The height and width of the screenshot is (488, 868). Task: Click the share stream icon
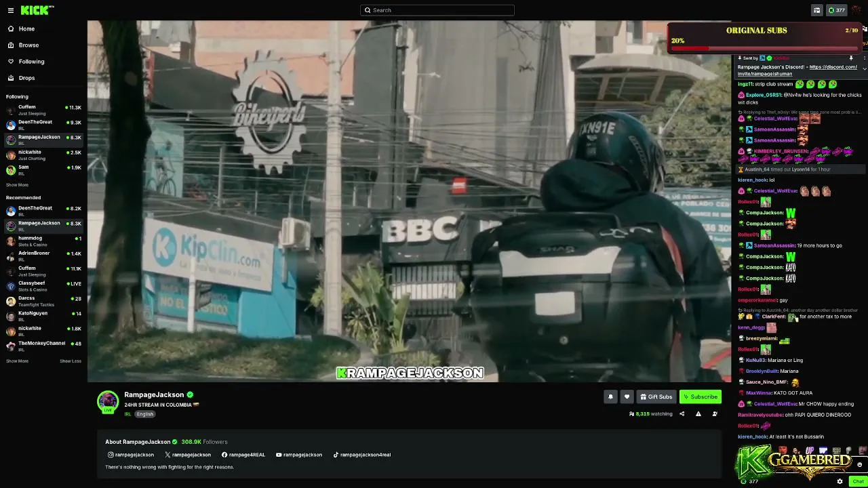click(682, 414)
